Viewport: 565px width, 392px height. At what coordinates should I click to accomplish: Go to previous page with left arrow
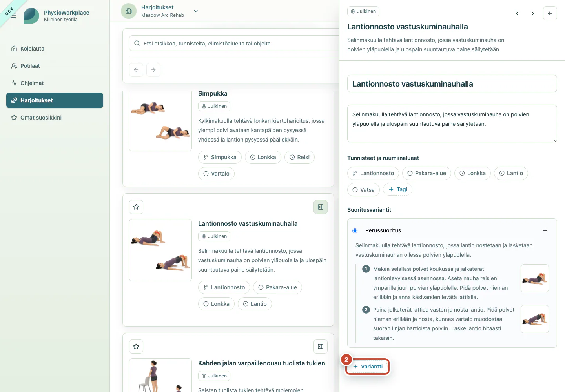click(136, 70)
